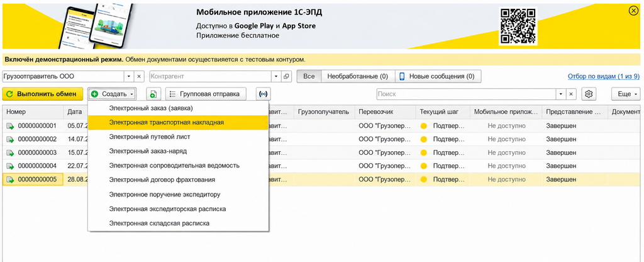Switch to Необработанные (0) filter
This screenshot has height=262, width=644.
358,76
